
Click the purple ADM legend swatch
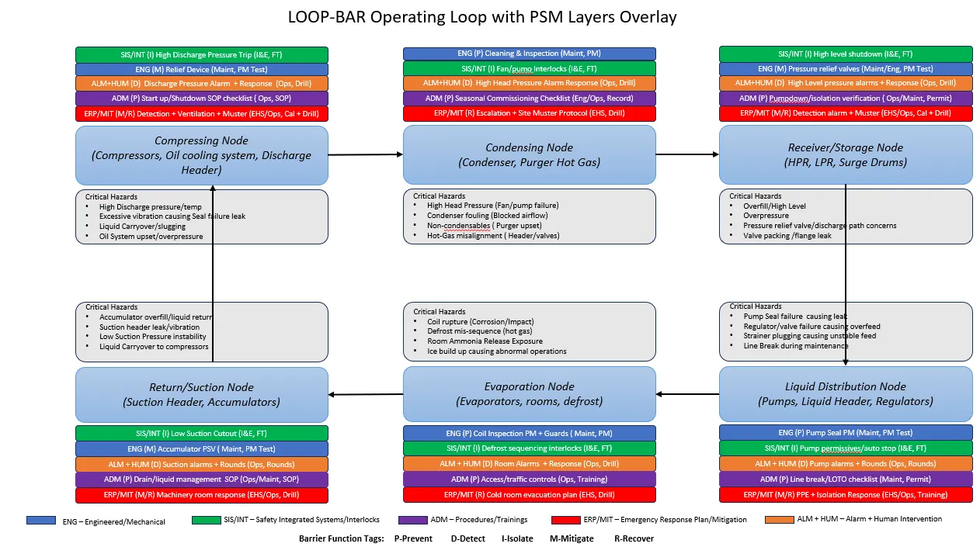point(412,521)
